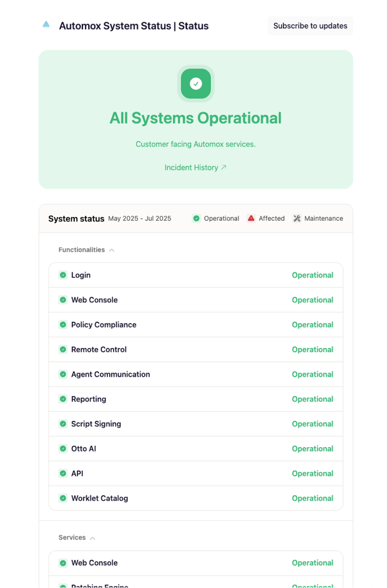Click the green check icon beside Otto AI

[x=63, y=449]
